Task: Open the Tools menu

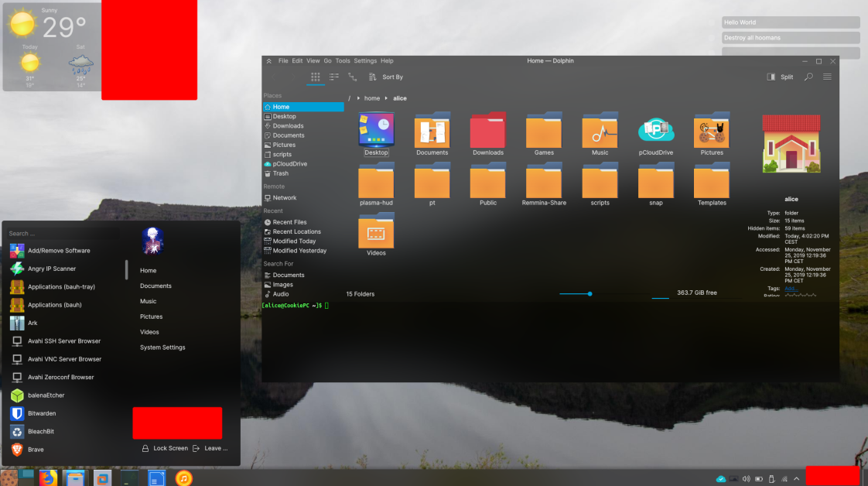Action: point(342,61)
